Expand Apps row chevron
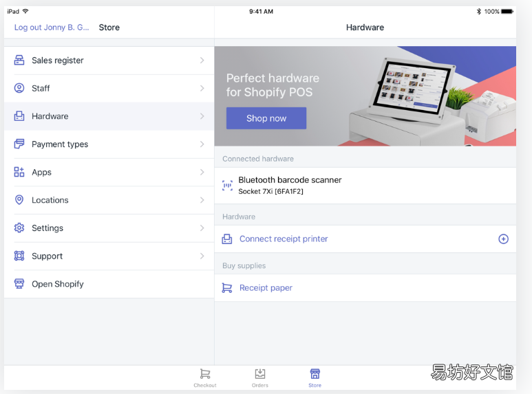This screenshot has height=394, width=532. click(202, 172)
